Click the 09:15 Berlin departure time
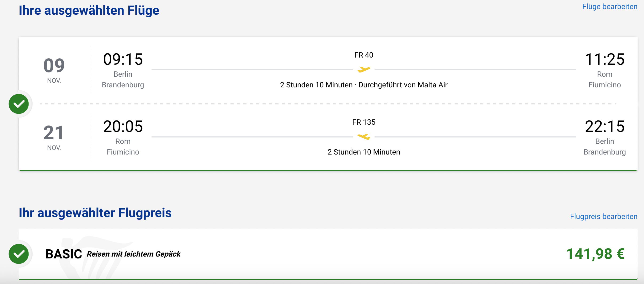This screenshot has height=284, width=644. (123, 59)
